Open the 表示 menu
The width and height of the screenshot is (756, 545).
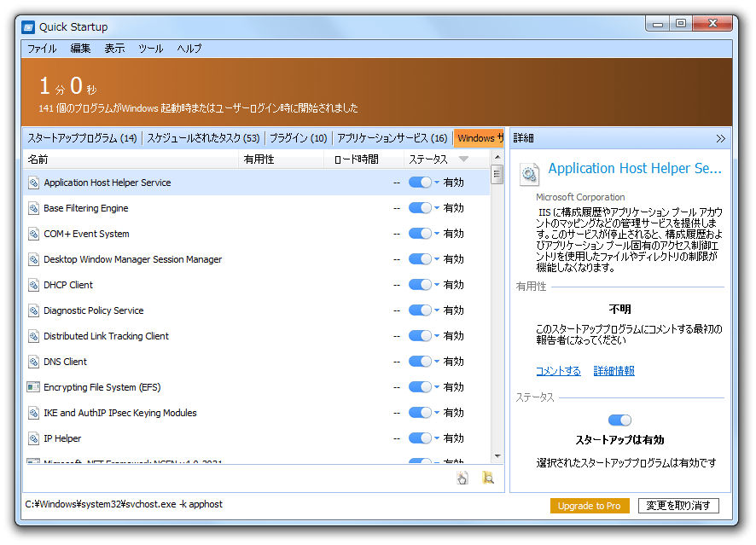114,49
